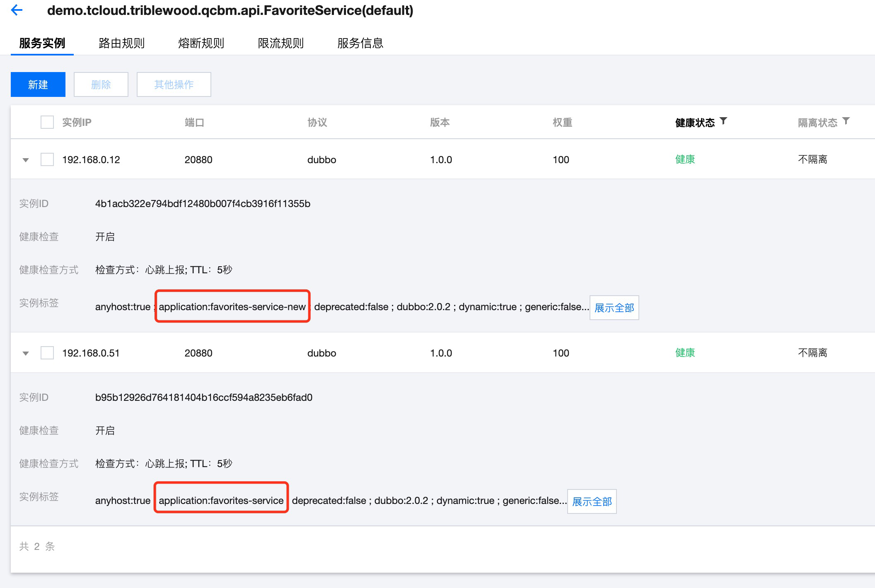
Task: Select all instances with header checkbox
Action: (47, 122)
